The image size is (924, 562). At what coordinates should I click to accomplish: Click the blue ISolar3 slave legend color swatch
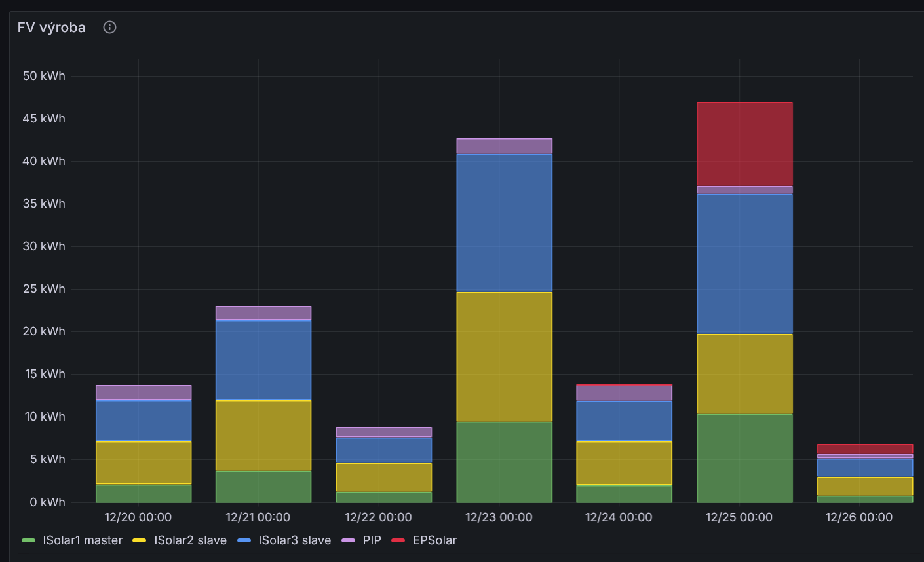click(x=244, y=540)
